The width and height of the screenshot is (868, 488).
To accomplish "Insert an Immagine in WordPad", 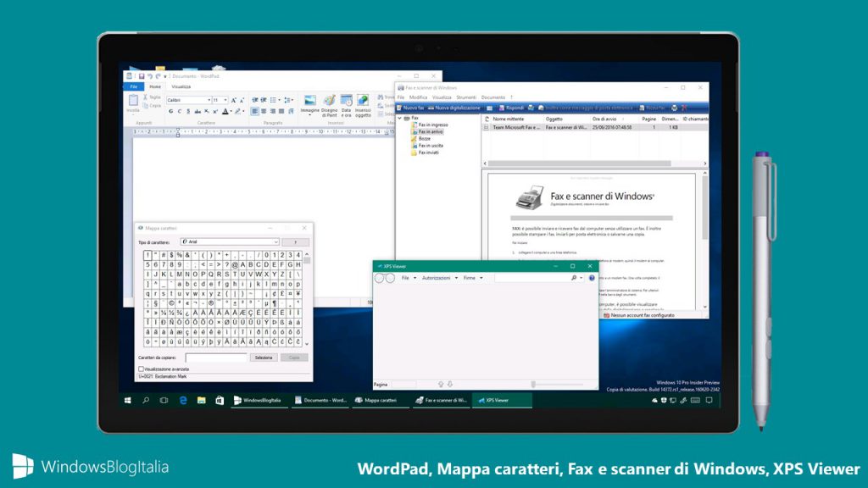I will point(310,105).
